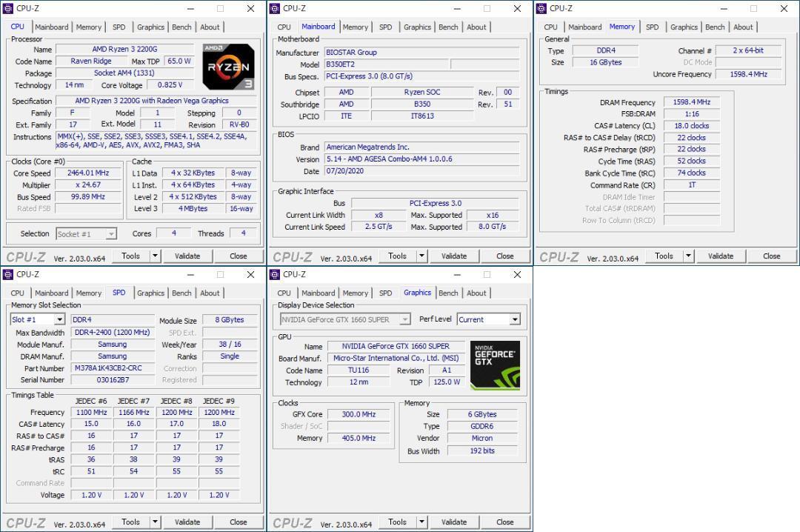Click the AMD Ryzen 3 logo
Image resolution: width=800 pixels, height=532 pixels.
click(x=228, y=67)
